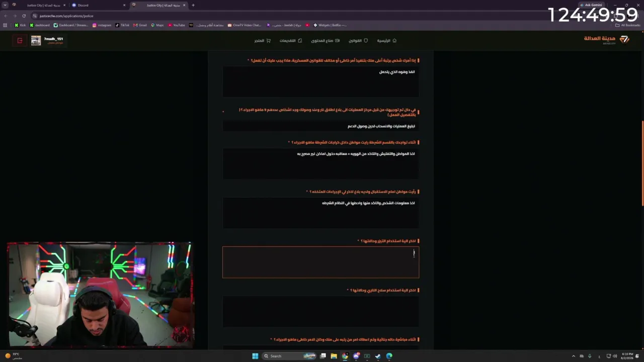The width and height of the screenshot is (644, 362).
Task: Open the 7madh_151 profile avatar
Action: [36, 41]
